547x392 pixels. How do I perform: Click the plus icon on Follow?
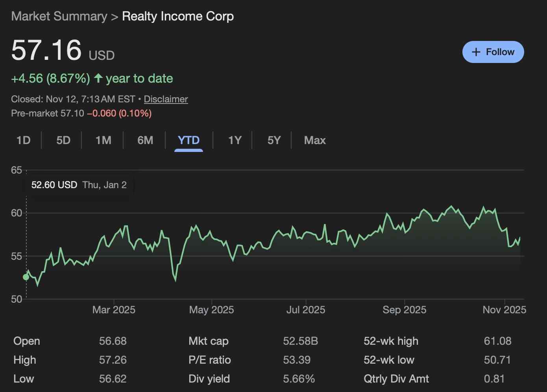(x=476, y=52)
